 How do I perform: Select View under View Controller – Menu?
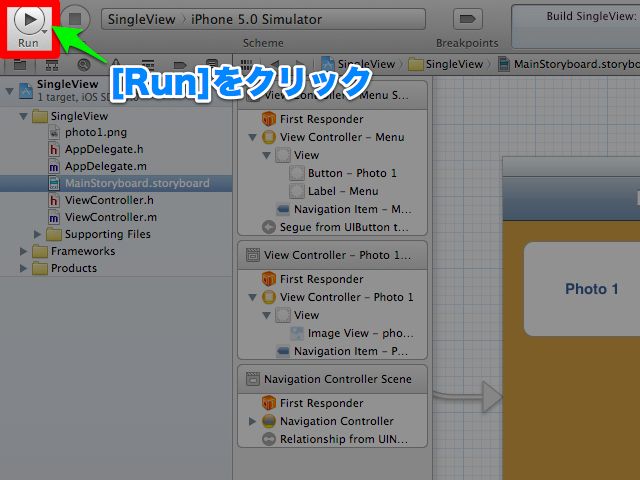[x=297, y=155]
